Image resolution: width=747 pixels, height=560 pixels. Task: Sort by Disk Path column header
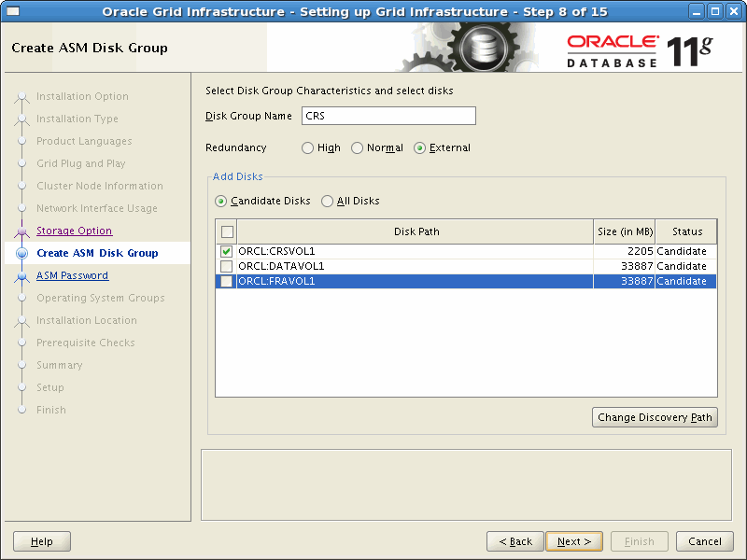coord(416,231)
